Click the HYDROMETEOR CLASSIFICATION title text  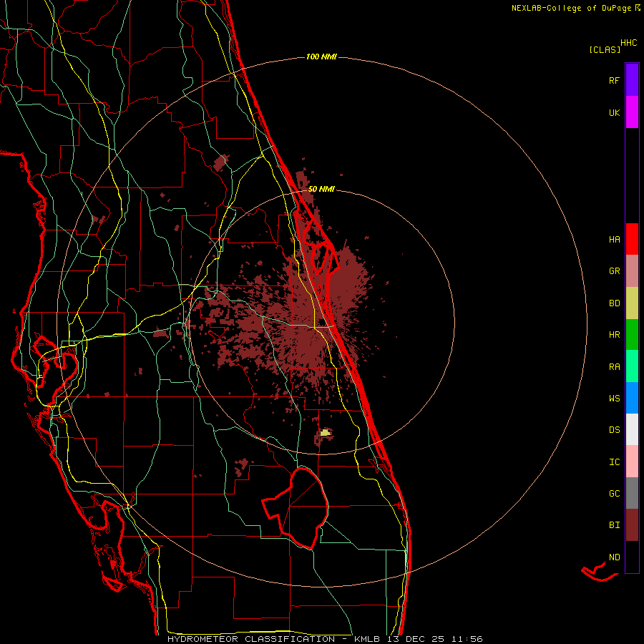point(251,639)
